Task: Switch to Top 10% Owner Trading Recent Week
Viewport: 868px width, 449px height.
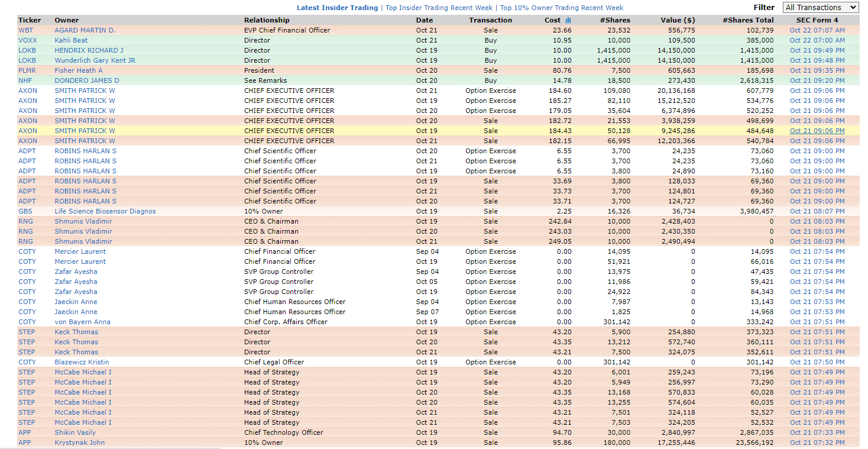Action: coord(562,8)
